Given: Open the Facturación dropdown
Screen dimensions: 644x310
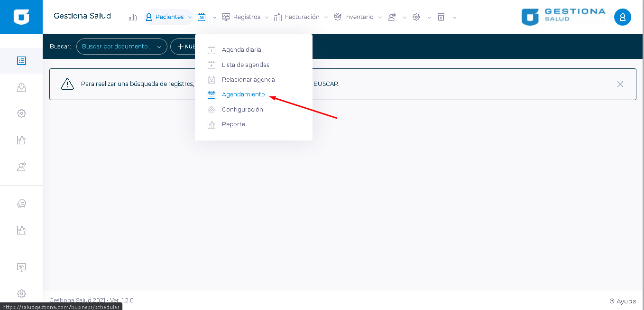Looking at the screenshot, I should click(x=301, y=17).
